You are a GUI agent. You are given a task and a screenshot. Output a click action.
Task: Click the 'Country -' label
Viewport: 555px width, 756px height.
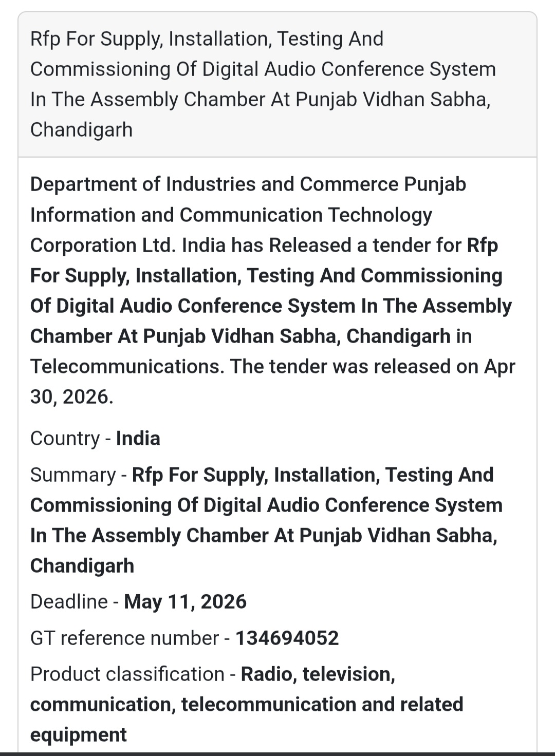click(x=71, y=439)
